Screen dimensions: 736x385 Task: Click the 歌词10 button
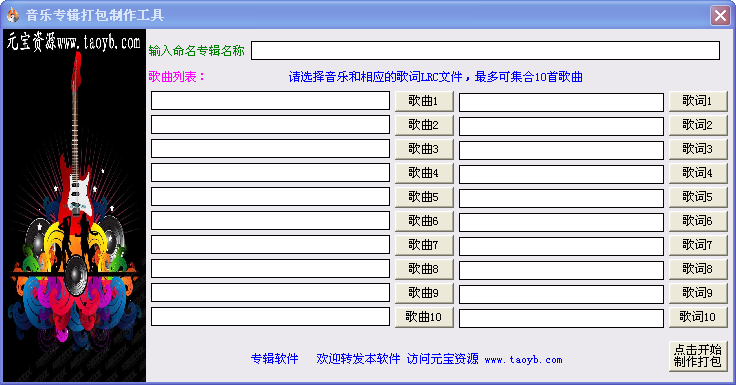click(698, 317)
